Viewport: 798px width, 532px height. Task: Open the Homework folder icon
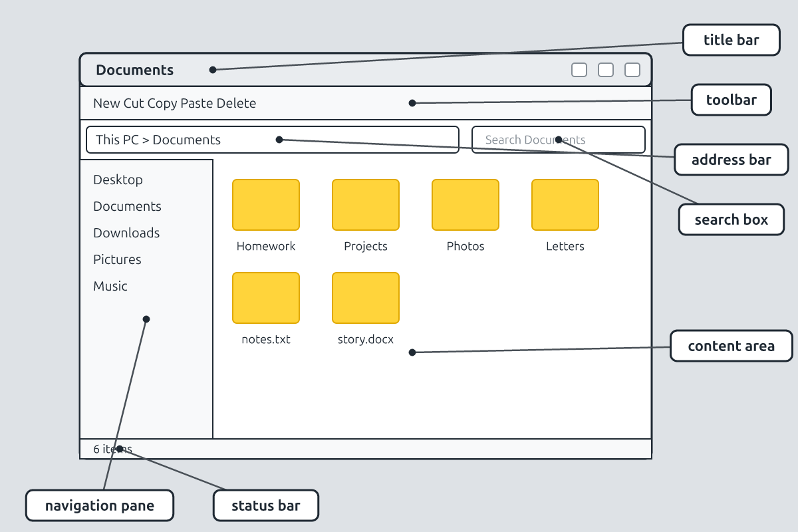click(x=266, y=205)
